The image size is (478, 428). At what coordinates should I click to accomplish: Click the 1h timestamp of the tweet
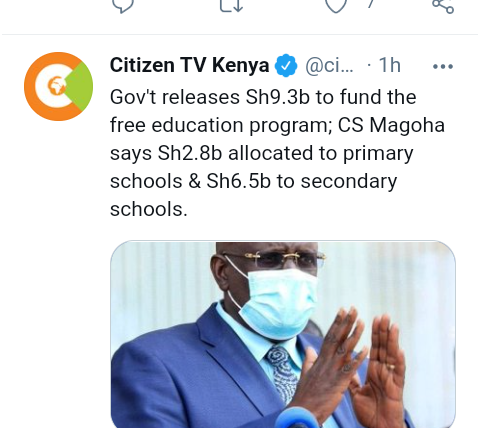(x=389, y=65)
